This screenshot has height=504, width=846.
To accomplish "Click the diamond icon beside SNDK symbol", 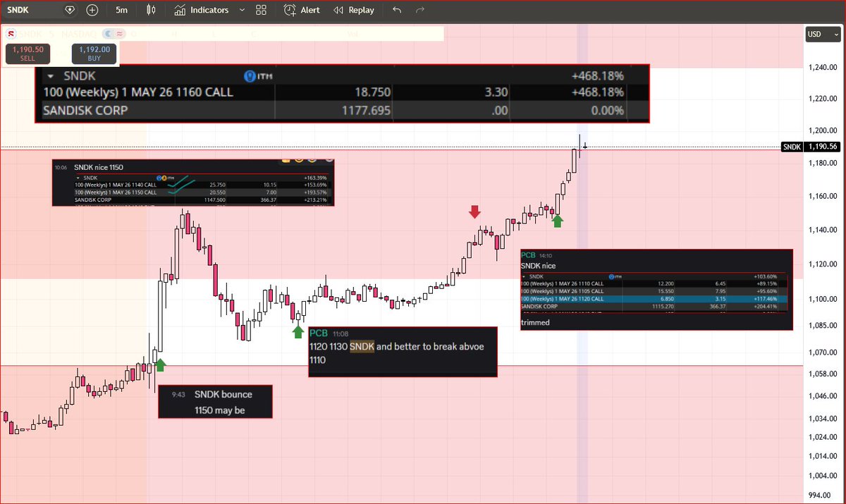I will click(69, 10).
